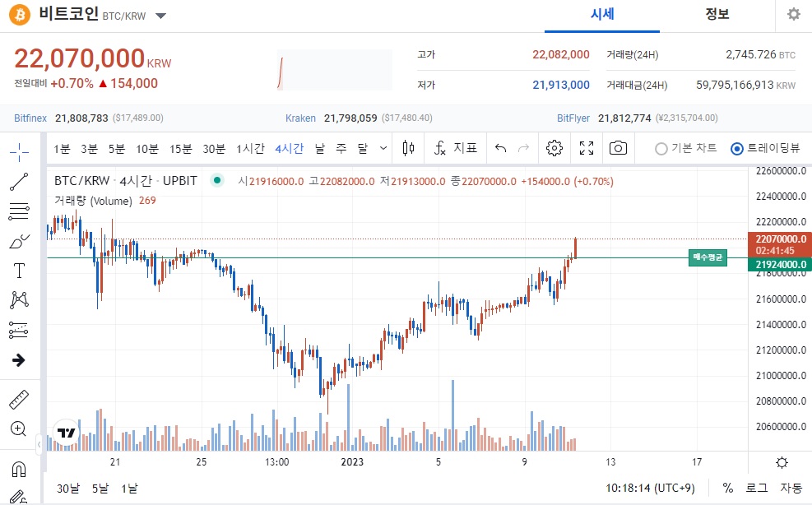The image size is (812, 505).
Task: Switch to the 시세 tab
Action: pos(602,15)
